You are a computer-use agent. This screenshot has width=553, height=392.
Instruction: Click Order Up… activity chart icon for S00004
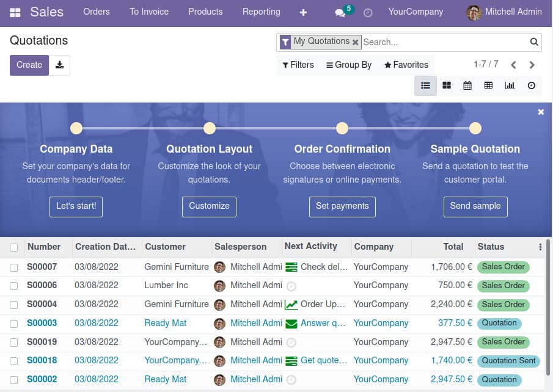click(x=291, y=305)
